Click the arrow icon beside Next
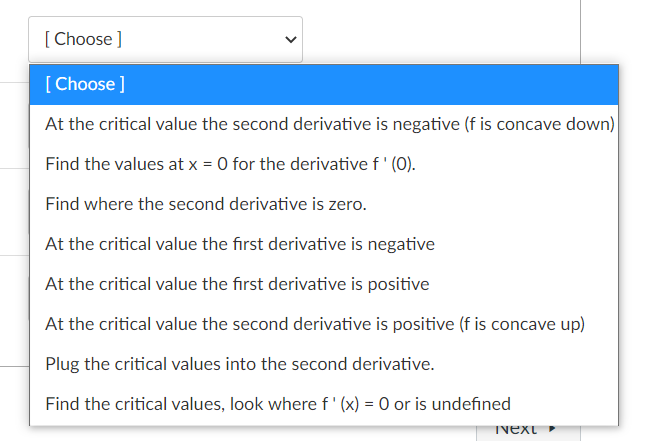653x441 pixels. tap(552, 429)
